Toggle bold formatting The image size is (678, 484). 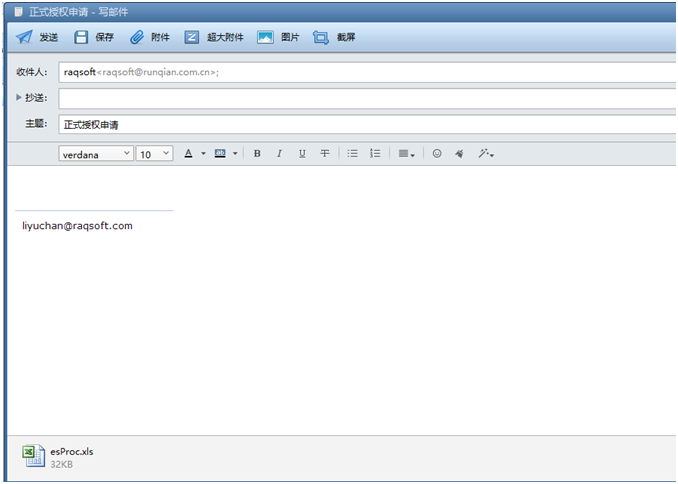point(257,154)
